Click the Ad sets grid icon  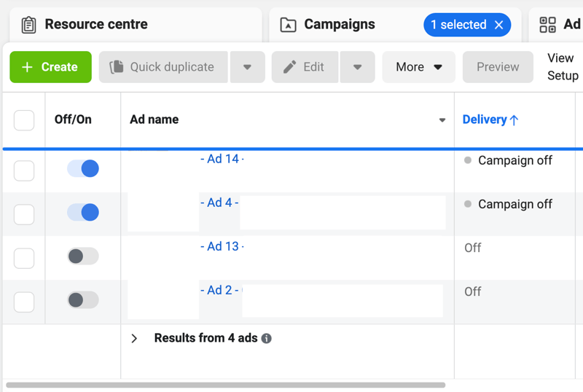tap(547, 25)
